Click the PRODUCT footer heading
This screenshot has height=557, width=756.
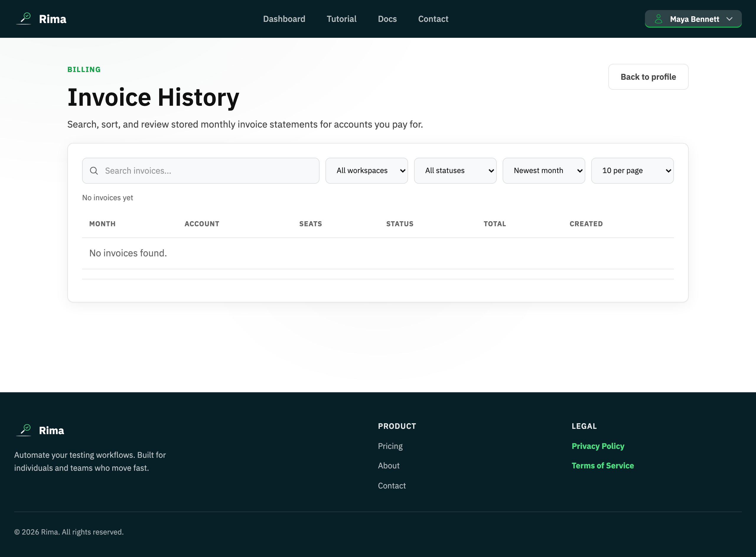(397, 426)
